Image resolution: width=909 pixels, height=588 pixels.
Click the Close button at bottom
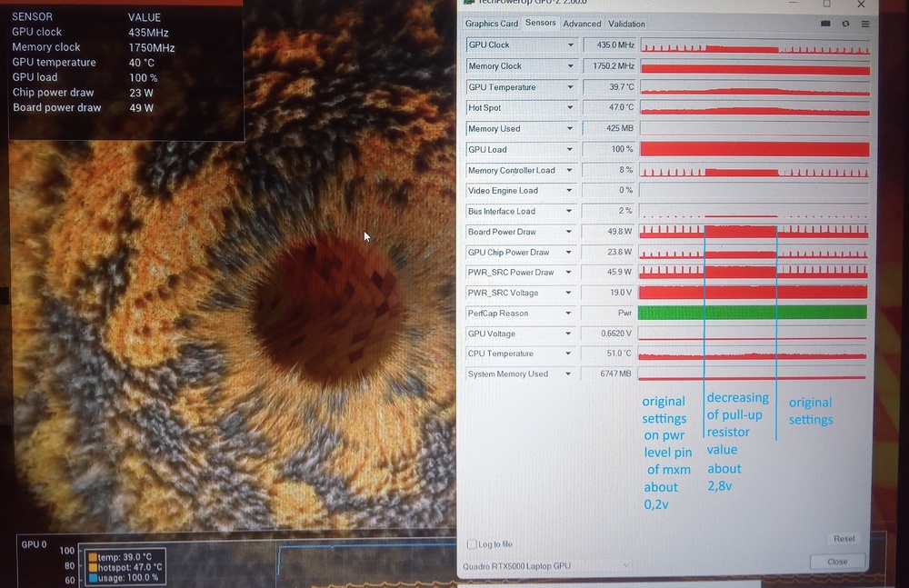tap(837, 562)
